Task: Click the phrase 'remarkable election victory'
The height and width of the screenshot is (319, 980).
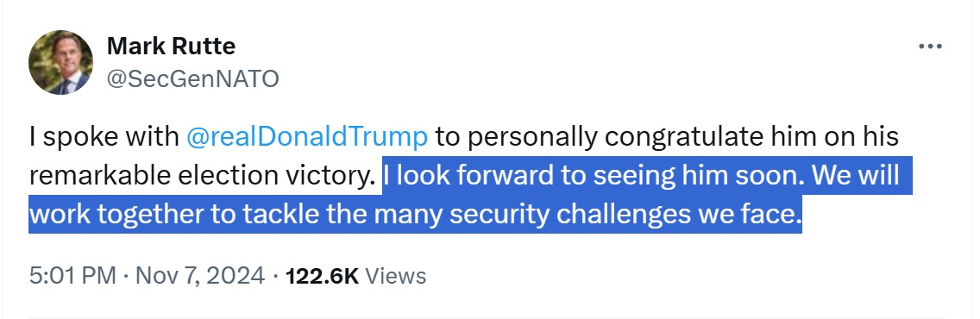Action: (x=203, y=175)
